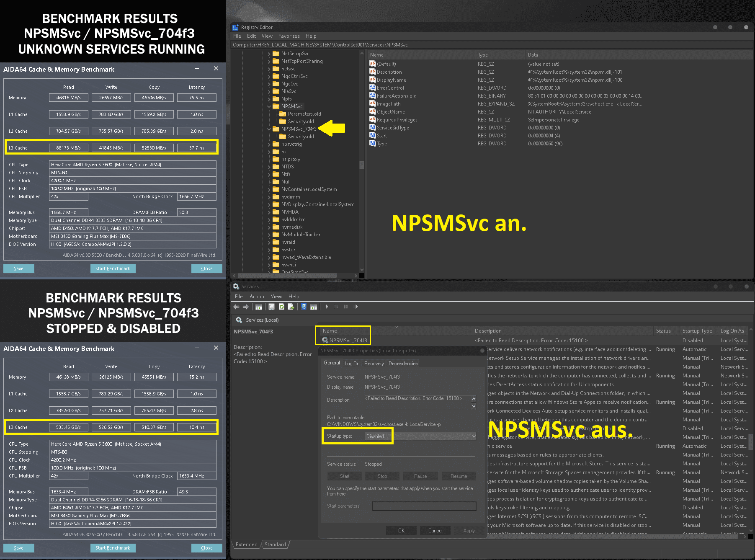Click the Data column header in Registry Editor
Screen dimensions: 755x560
(585, 55)
